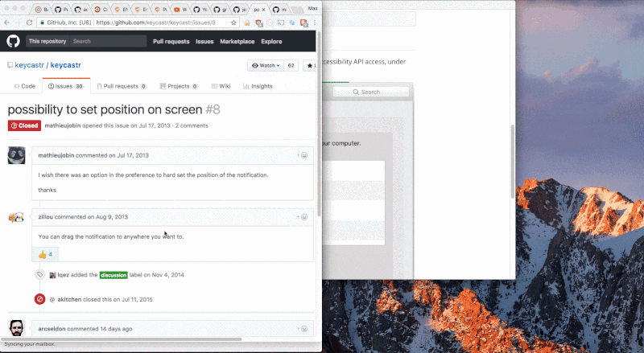Open mathieujobin's avatar image
The image size is (644, 353).
pyautogui.click(x=16, y=155)
